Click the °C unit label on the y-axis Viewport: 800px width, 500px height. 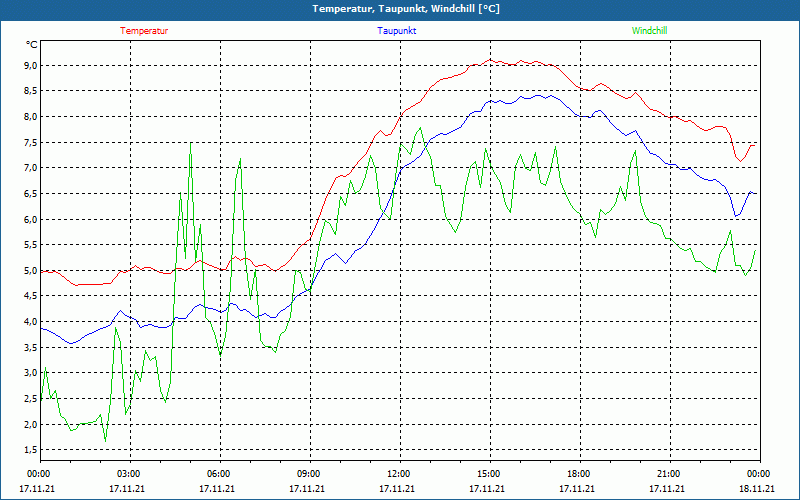pyautogui.click(x=32, y=45)
